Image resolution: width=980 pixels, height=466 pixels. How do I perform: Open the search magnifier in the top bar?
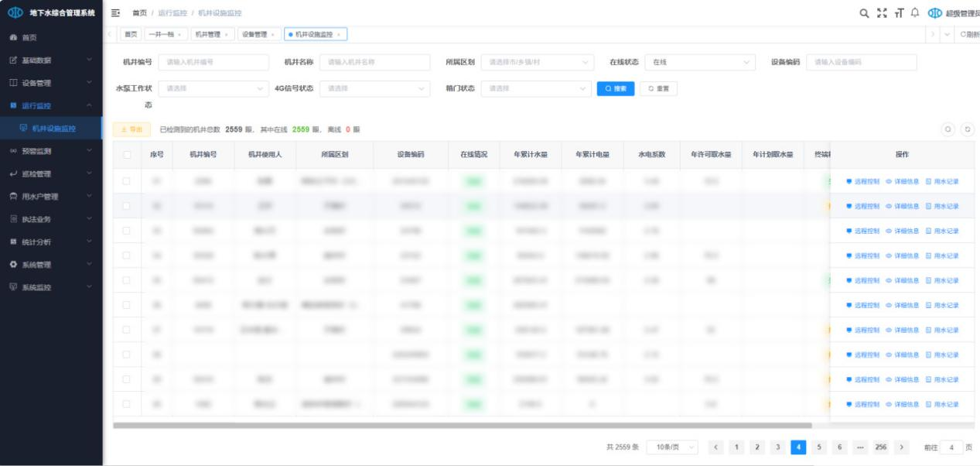(865, 13)
